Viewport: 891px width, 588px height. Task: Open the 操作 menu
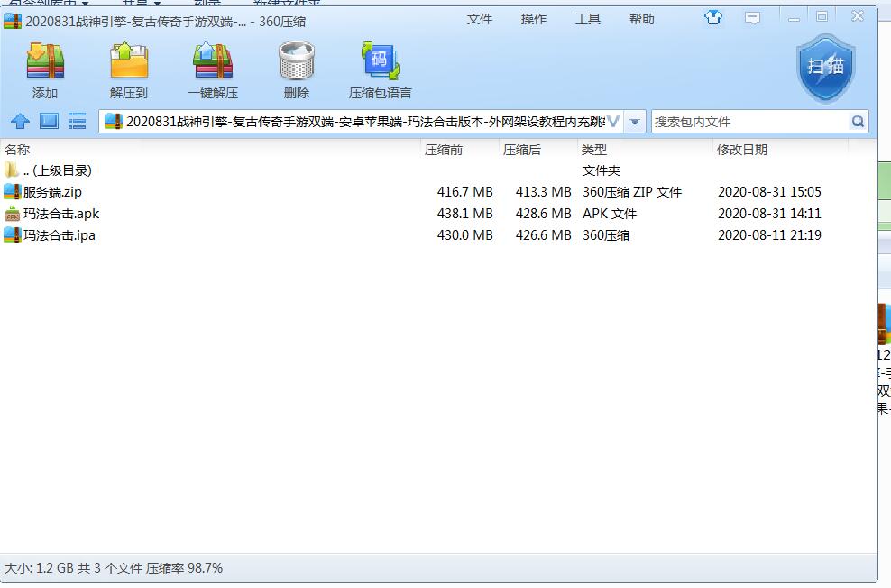(x=534, y=19)
